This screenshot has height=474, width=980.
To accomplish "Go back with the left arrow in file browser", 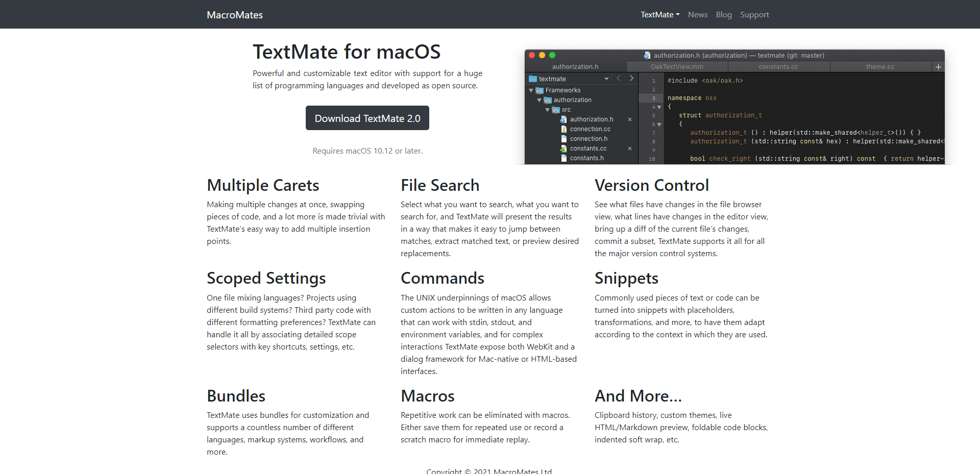I will 619,79.
